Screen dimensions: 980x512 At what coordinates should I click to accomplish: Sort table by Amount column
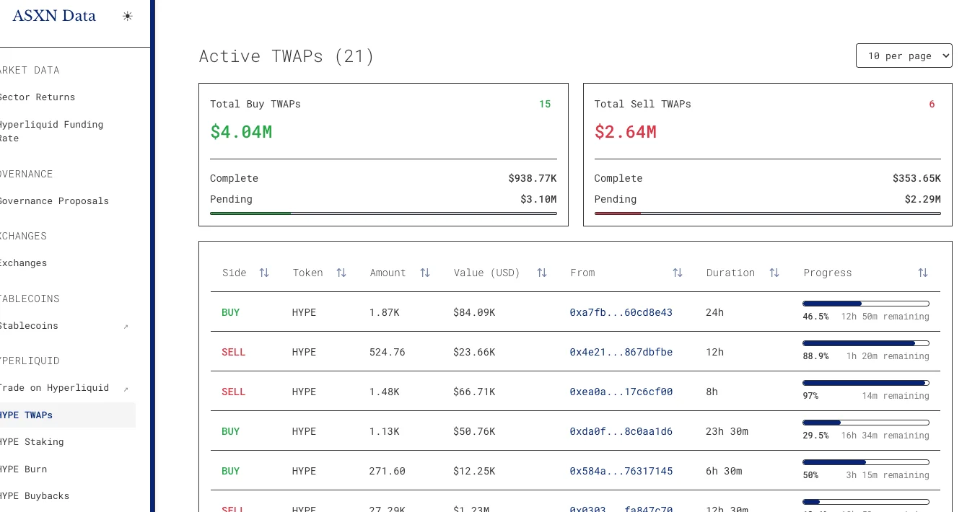tap(425, 273)
